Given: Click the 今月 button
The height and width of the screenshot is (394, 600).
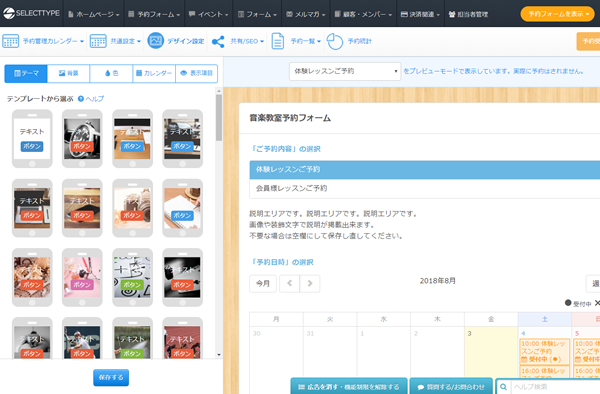Looking at the screenshot, I should [x=263, y=283].
